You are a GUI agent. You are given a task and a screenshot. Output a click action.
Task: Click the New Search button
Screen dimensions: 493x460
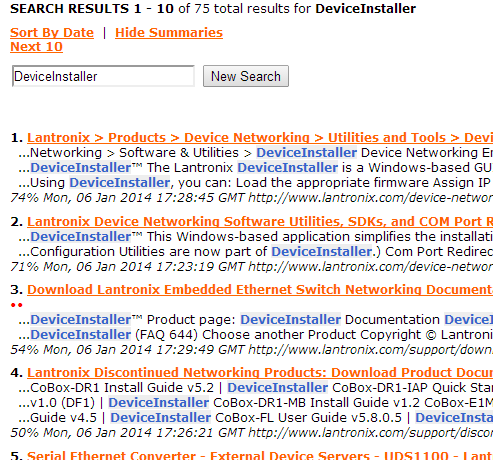coord(246,76)
